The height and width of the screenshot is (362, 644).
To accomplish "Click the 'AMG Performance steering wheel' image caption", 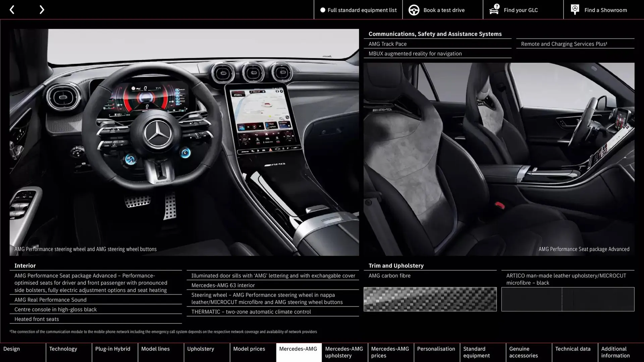I will click(86, 249).
